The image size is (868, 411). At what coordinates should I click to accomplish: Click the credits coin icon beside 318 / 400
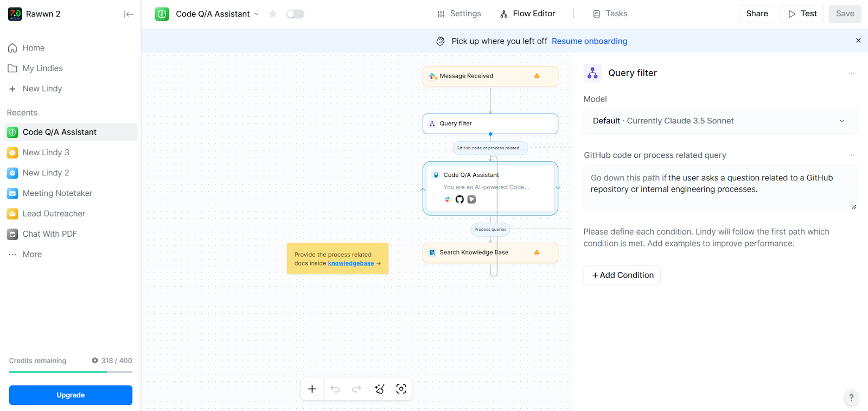[95, 361]
